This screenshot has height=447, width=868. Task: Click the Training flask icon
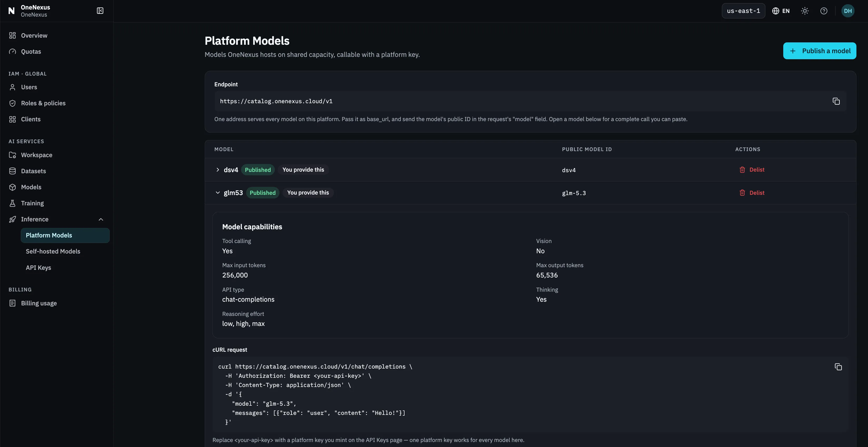tap(12, 203)
